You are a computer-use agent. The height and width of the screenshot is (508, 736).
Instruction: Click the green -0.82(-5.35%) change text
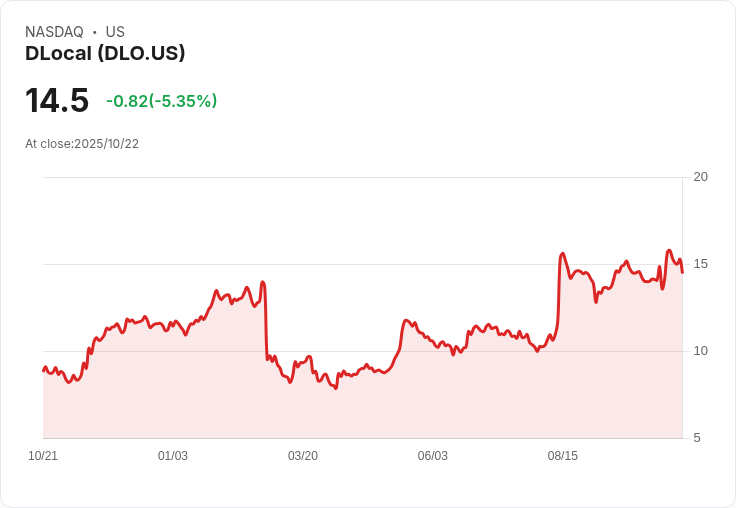(161, 101)
